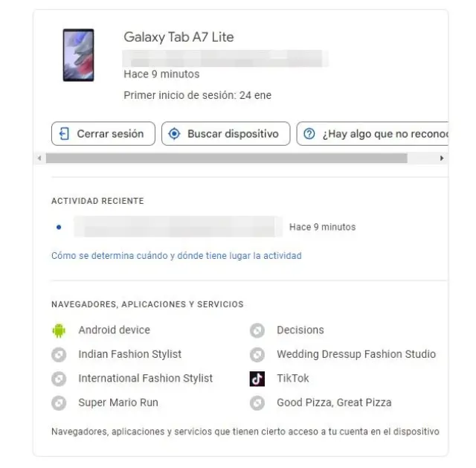Click the TikTok app name
The width and height of the screenshot is (476, 468).
tap(293, 379)
